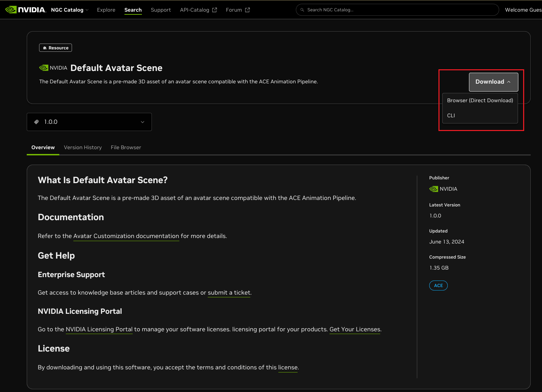Viewport: 542px width, 392px height.
Task: Choose the CLI download option
Action: 480,116
